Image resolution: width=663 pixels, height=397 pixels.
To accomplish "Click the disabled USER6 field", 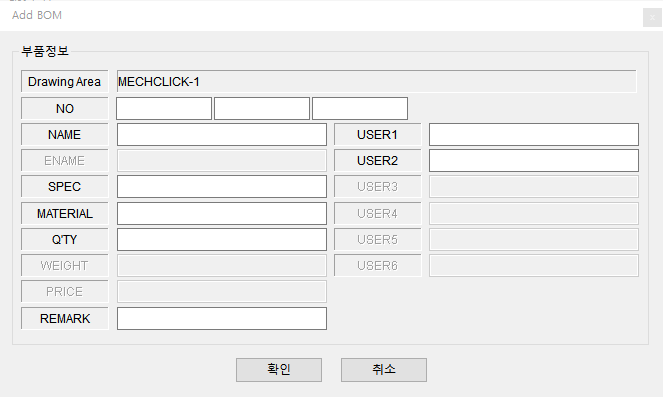I will pos(534,266).
